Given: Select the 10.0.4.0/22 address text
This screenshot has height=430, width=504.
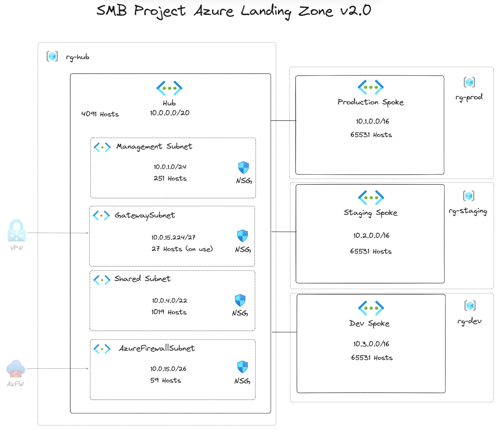Looking at the screenshot, I should (x=170, y=301).
